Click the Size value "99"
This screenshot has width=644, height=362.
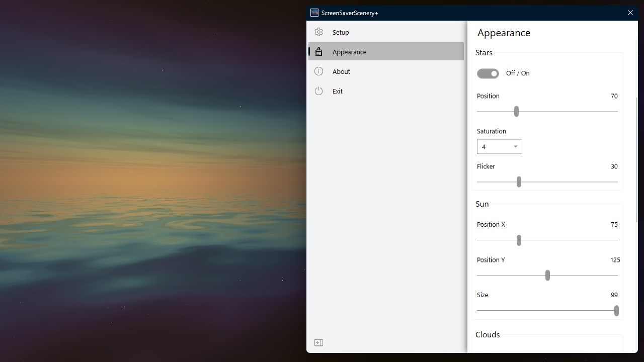coord(614,295)
